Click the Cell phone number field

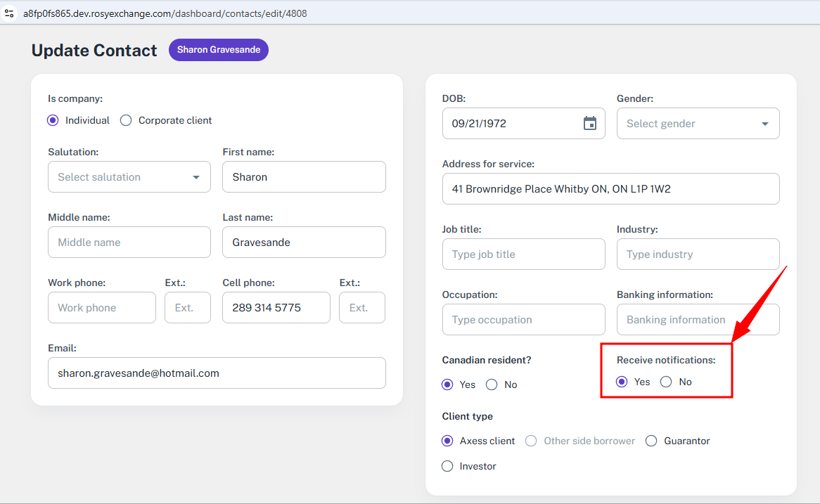coord(276,308)
